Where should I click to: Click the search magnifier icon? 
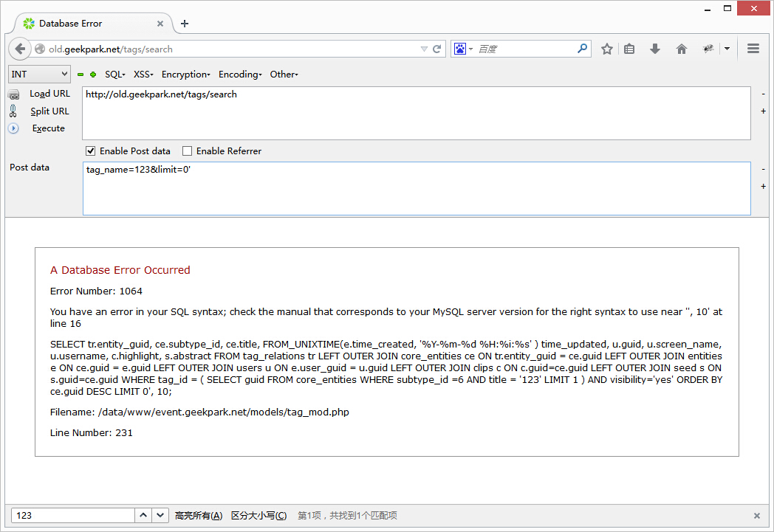pos(583,48)
